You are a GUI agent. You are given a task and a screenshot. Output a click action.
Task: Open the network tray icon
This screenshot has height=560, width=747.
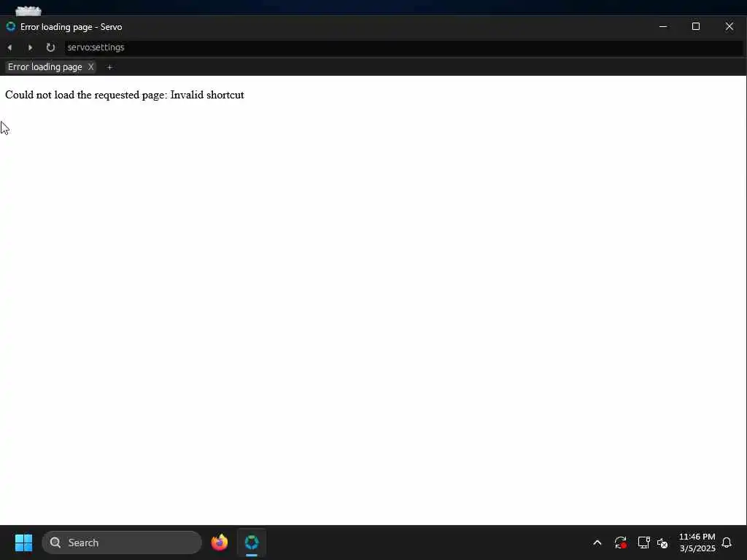tap(643, 542)
